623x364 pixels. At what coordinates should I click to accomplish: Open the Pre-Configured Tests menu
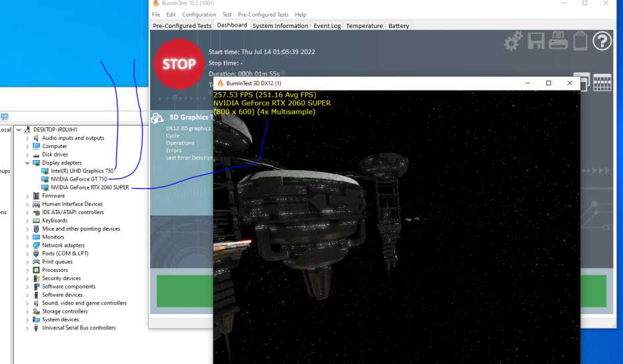[263, 15]
